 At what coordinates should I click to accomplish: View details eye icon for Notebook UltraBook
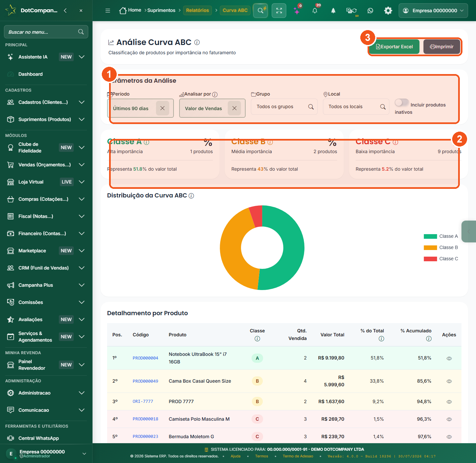pyautogui.click(x=449, y=358)
